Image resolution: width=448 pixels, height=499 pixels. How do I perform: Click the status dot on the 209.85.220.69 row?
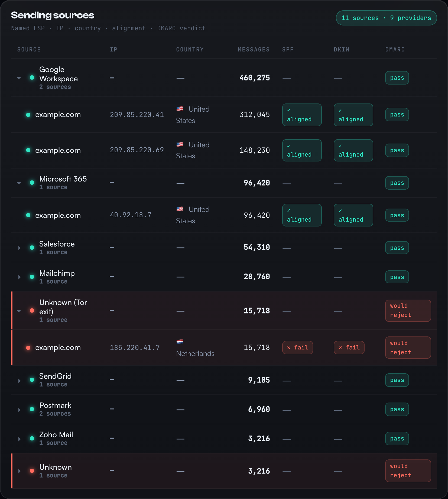[28, 150]
